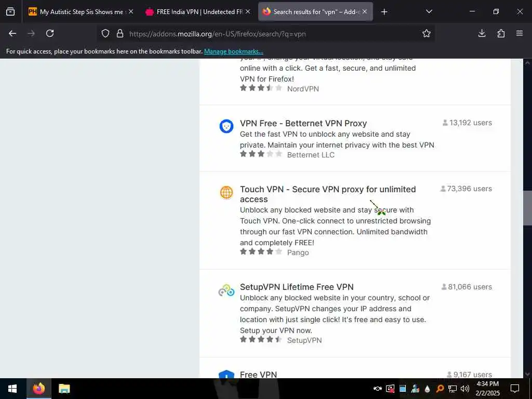532x399 pixels.
Task: List all tabs dropdown arrow
Action: 429,11
